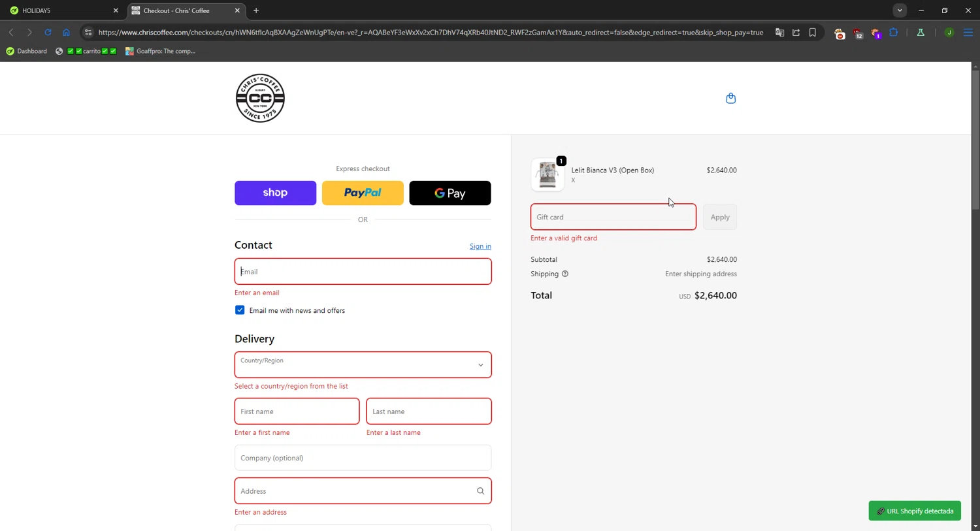View site information icon in address bar

coord(88,32)
